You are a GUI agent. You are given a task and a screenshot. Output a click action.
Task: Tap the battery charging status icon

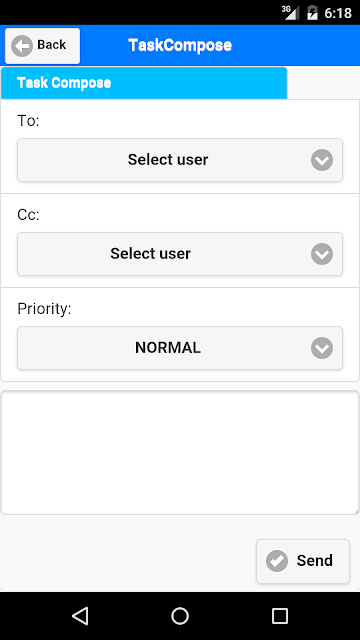coord(312,12)
